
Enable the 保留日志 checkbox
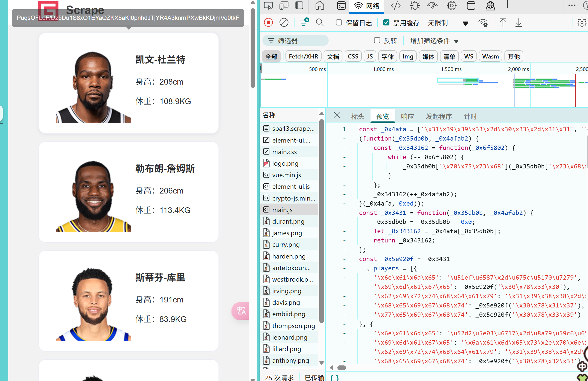coord(339,22)
